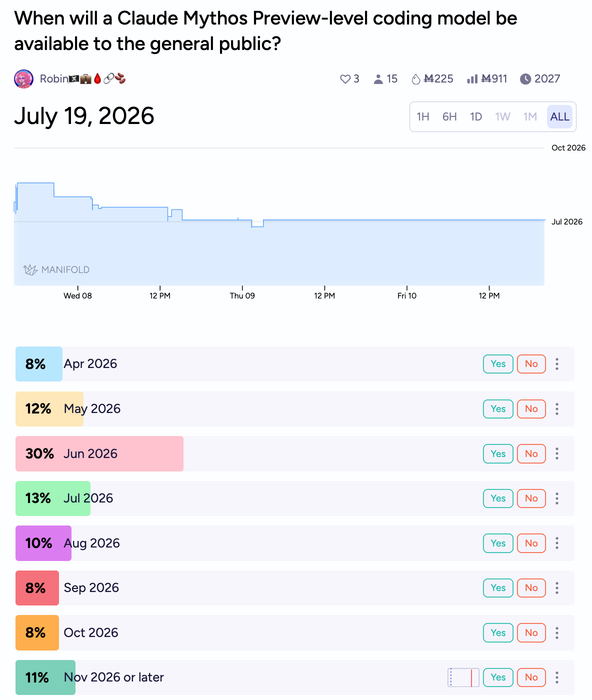The image size is (592, 700).
Task: Open more options for Jul 2026
Action: (x=557, y=498)
